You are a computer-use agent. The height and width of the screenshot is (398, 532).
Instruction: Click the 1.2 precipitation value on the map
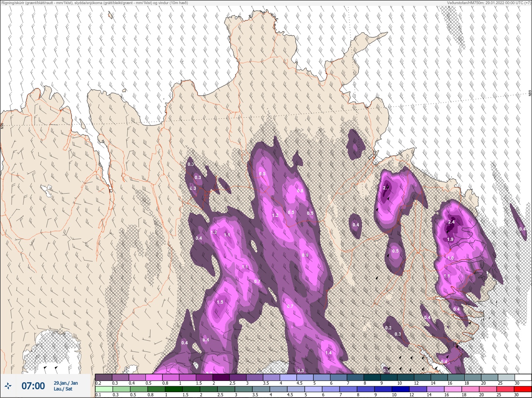point(275,215)
